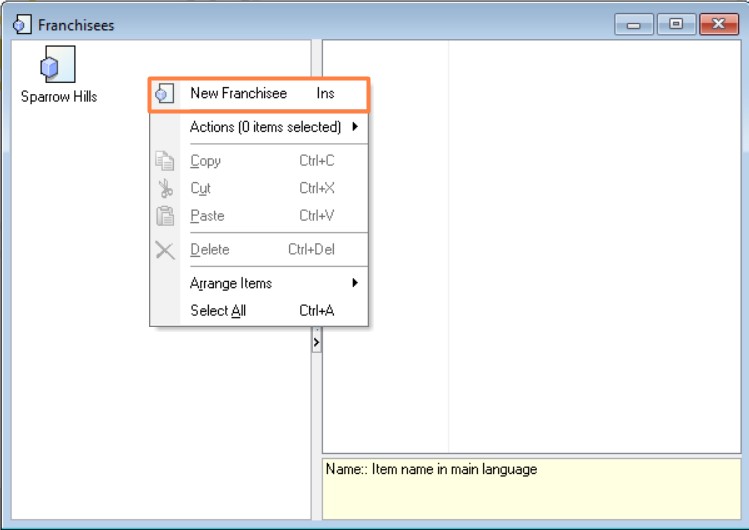
Task: Minimize the Franchisees window
Action: click(x=633, y=24)
